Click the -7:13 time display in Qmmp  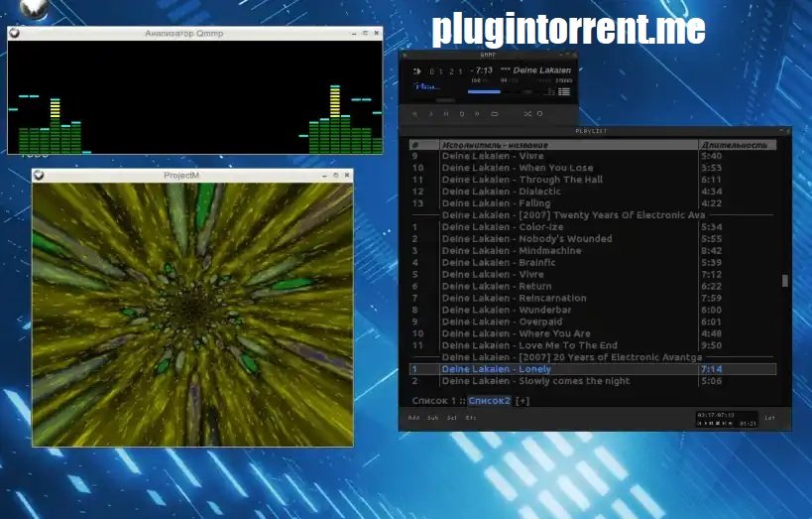481,70
